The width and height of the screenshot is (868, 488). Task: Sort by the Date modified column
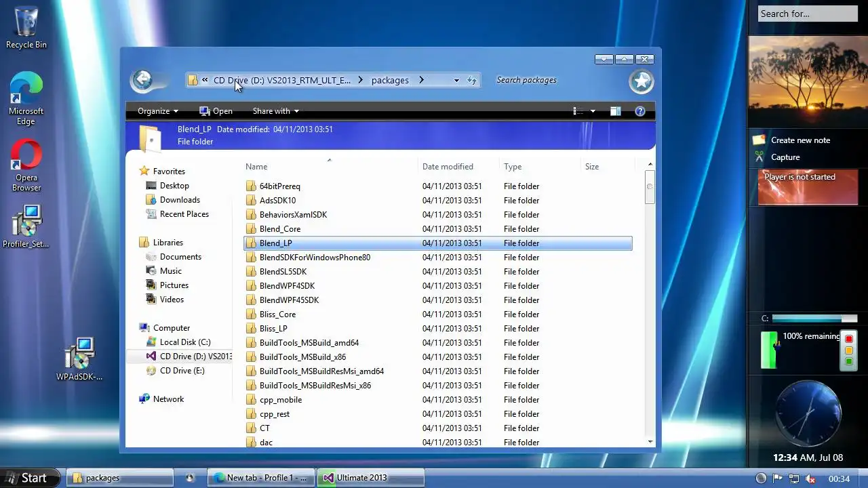(x=459, y=166)
